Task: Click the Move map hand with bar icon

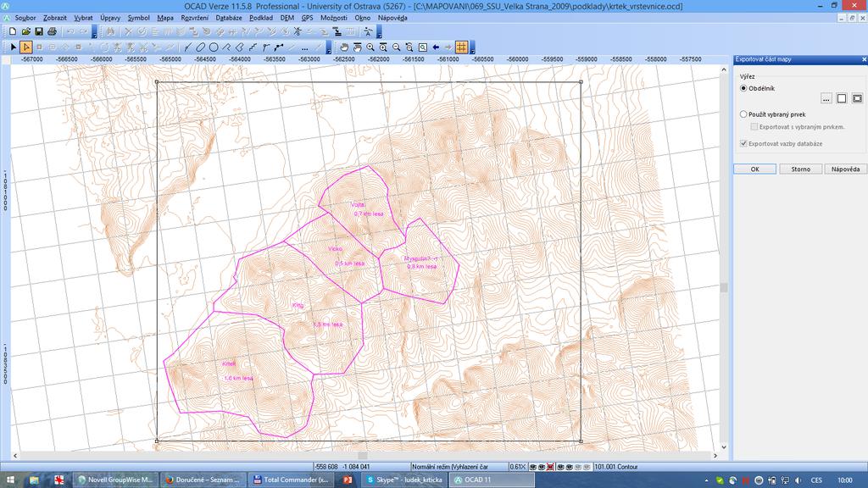Action: point(357,47)
